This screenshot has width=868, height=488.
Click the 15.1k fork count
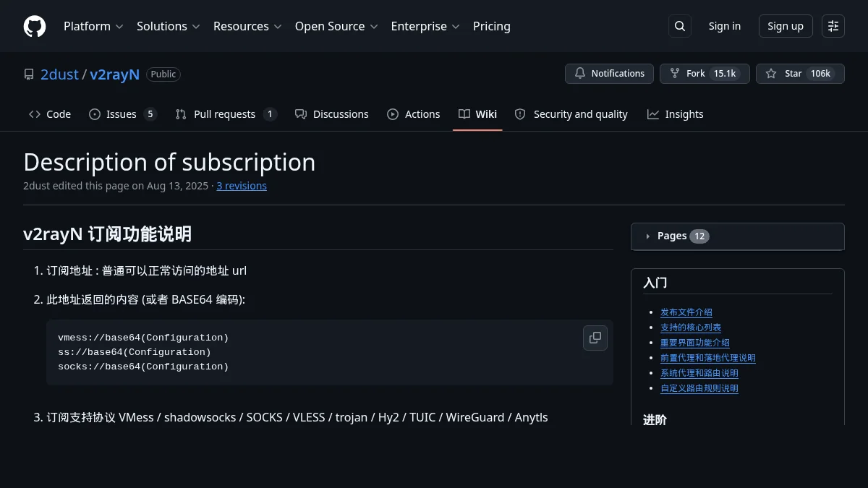724,74
